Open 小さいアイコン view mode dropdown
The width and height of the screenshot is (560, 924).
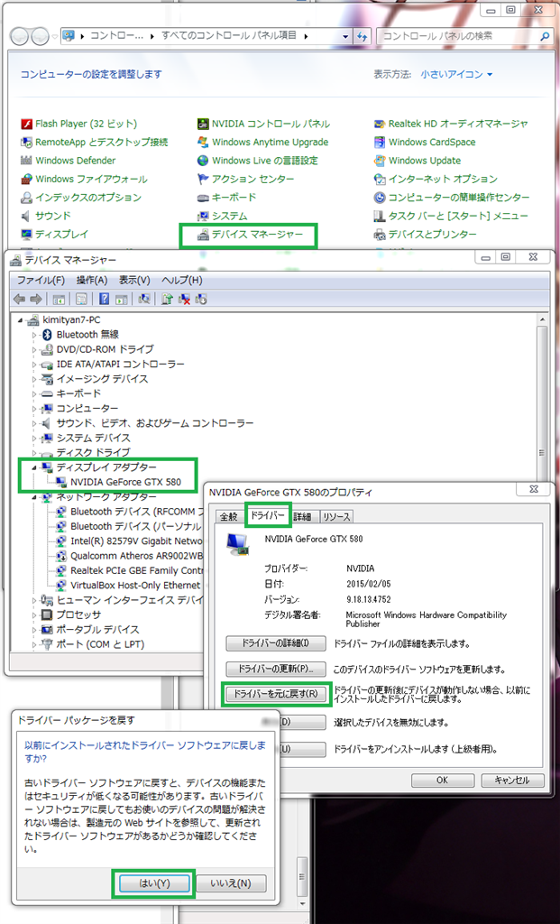coord(456,74)
